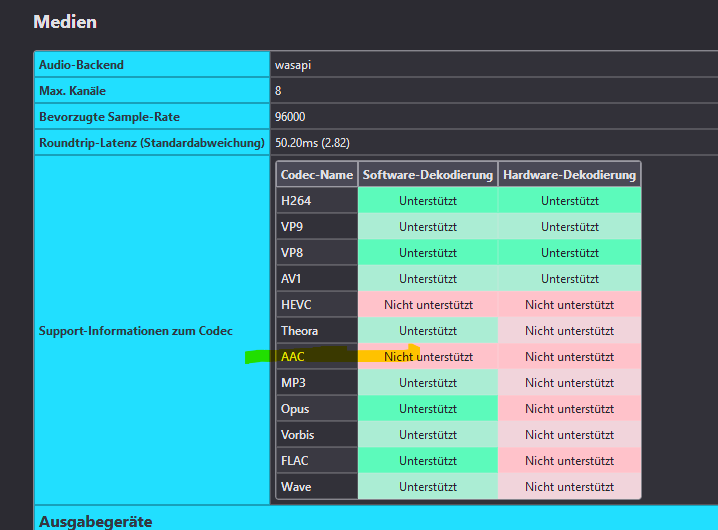
Task: Select the Wave codec name cell
Action: 317,486
